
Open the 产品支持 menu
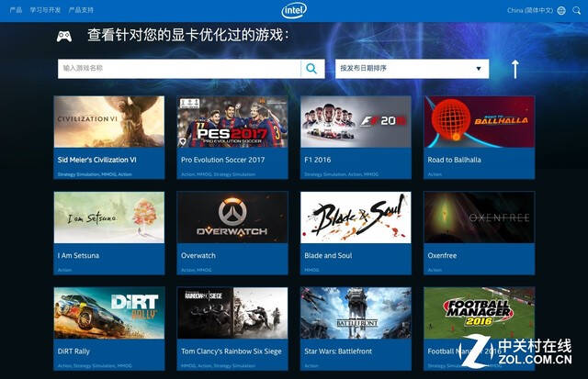click(81, 10)
